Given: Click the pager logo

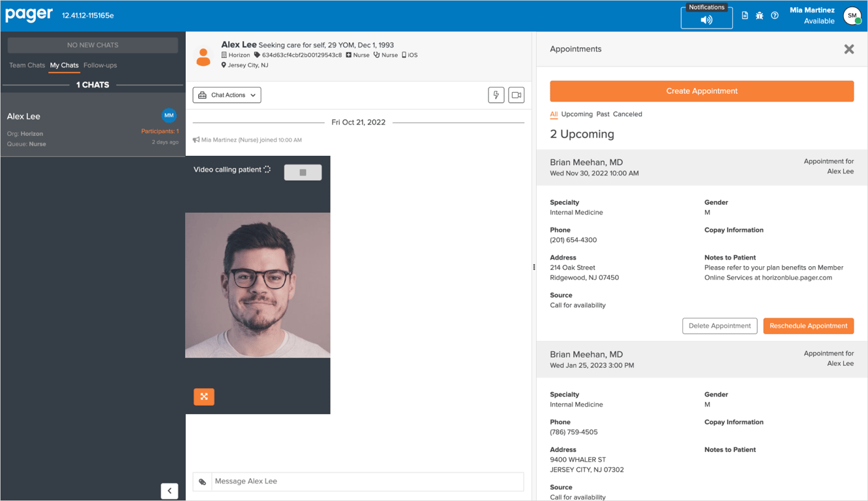Looking at the screenshot, I should click(x=29, y=14).
